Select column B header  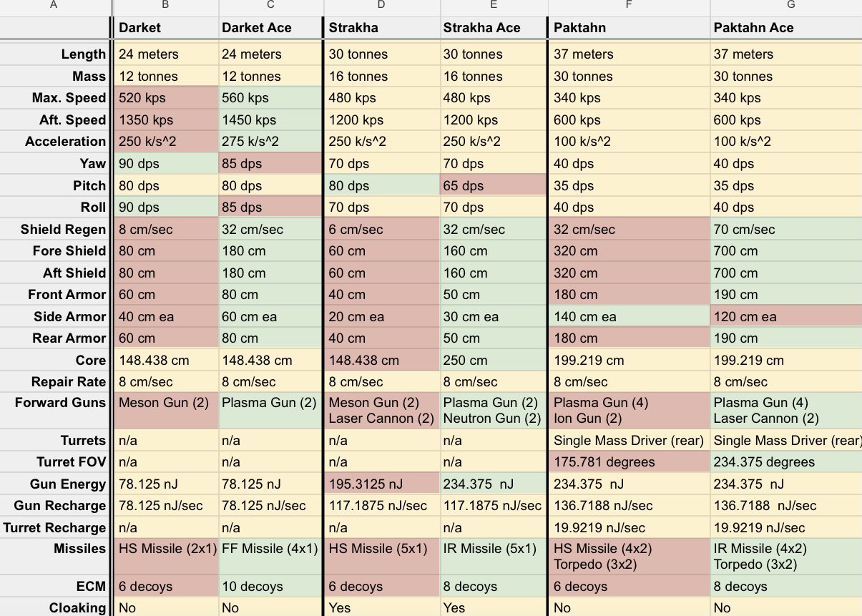pyautogui.click(x=164, y=6)
